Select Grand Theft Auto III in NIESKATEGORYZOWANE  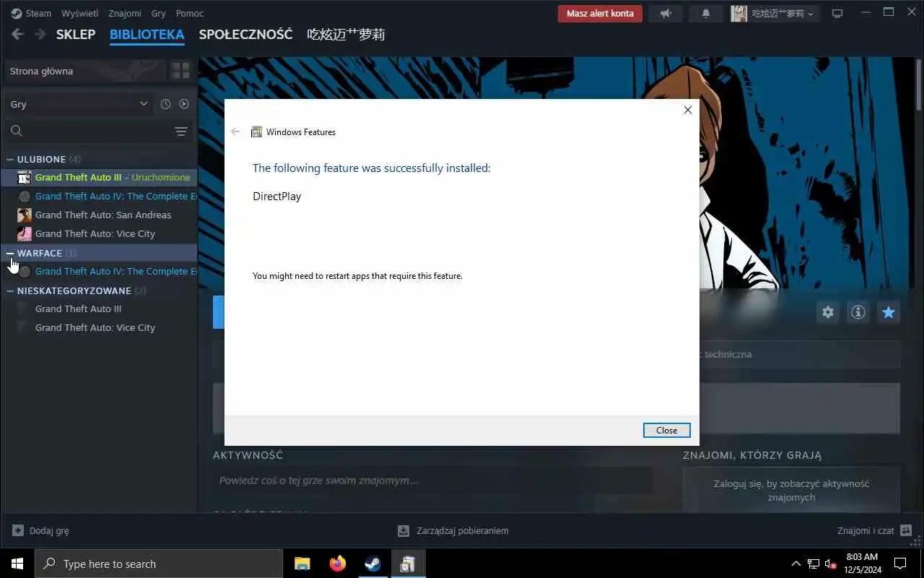click(99, 309)
